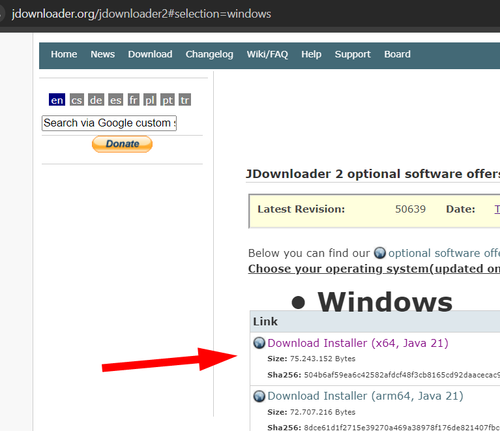
Task: Switch language to Czech 'cs'
Action: tap(77, 100)
